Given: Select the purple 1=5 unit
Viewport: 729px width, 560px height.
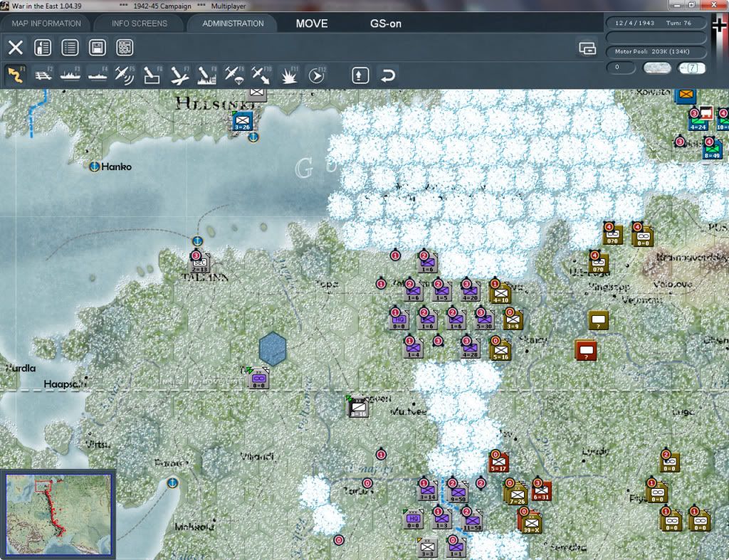Looking at the screenshot, I should point(441,291).
